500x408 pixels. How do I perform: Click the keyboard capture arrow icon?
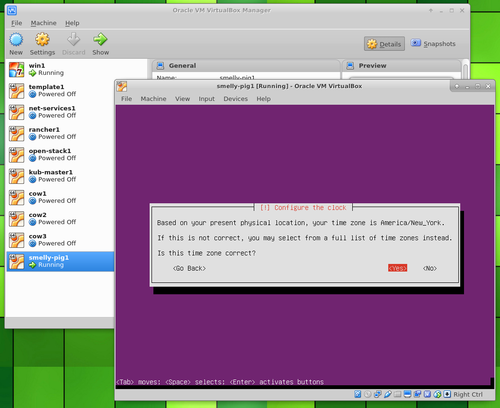click(x=447, y=394)
